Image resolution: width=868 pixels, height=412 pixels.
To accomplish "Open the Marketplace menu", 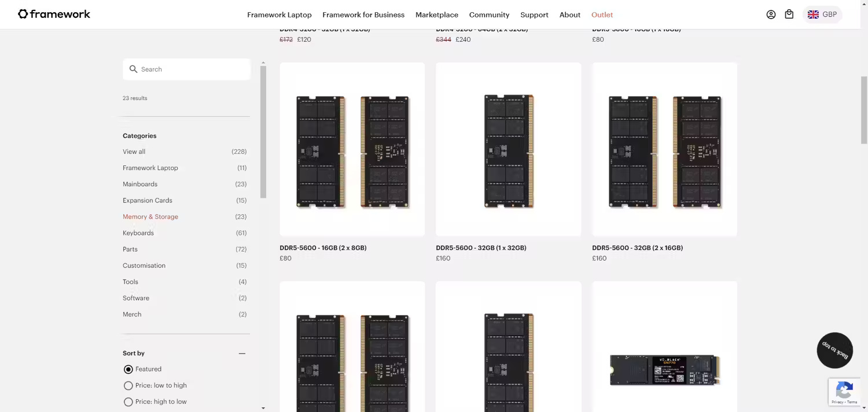I will (436, 14).
